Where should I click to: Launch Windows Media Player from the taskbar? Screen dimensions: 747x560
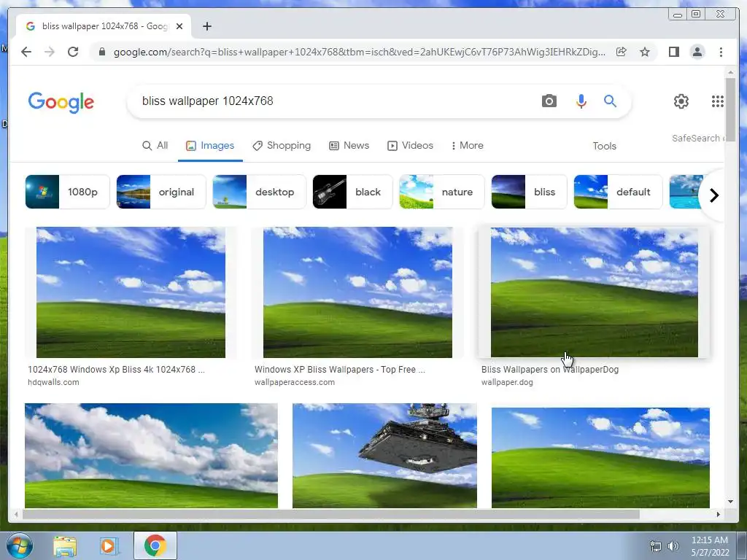point(109,546)
